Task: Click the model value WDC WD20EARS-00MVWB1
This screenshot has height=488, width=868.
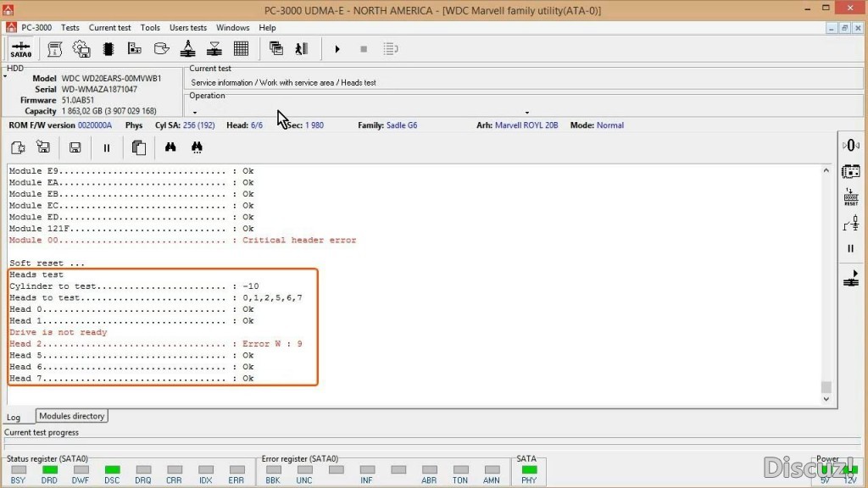Action: [111, 78]
